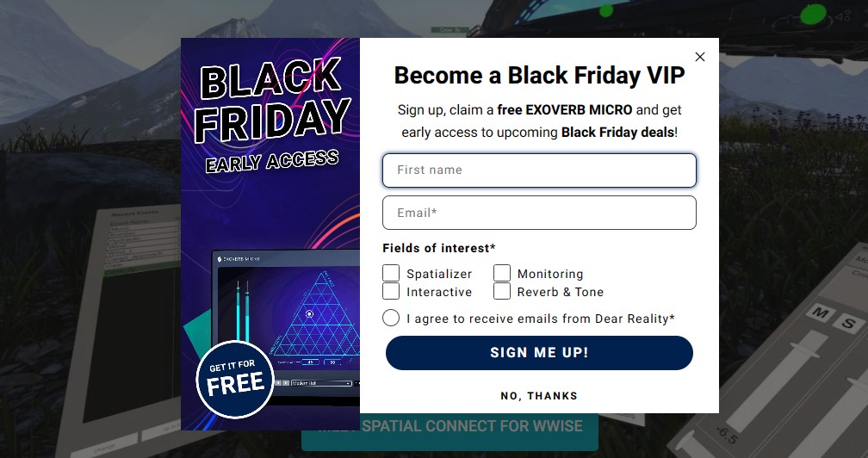Tick the Reverb & Tone checkbox
Viewport: 868px width, 458px height.
point(502,291)
